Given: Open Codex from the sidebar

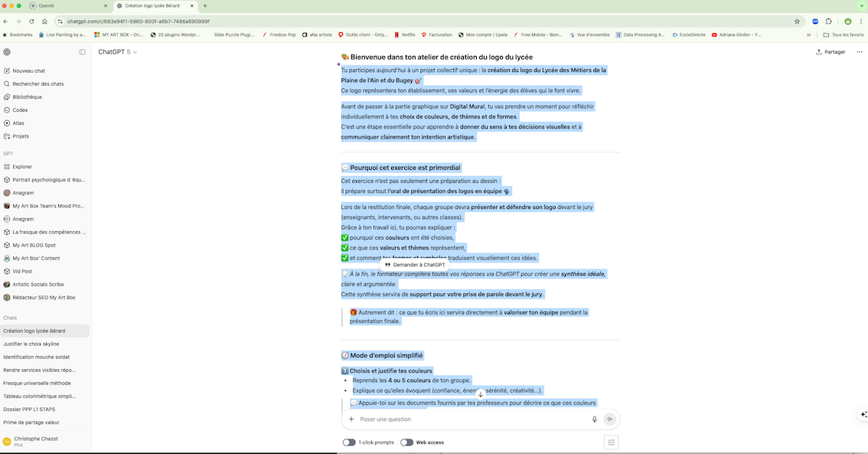Looking at the screenshot, I should pyautogui.click(x=21, y=110).
